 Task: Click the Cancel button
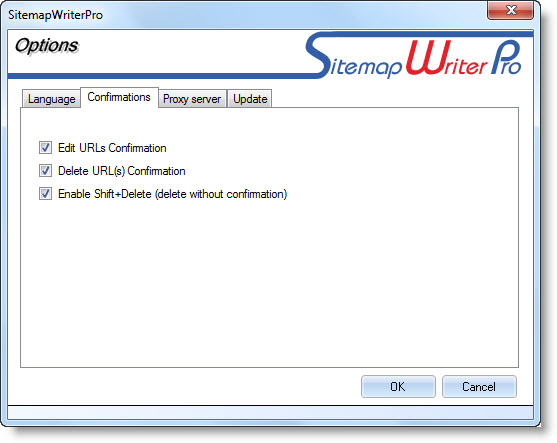[479, 387]
